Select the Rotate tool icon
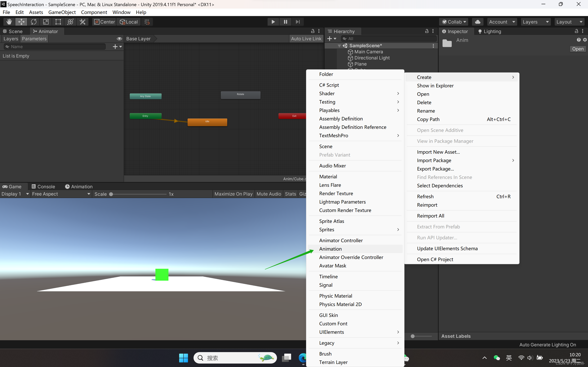Screen dimensions: 588x367 33,22
